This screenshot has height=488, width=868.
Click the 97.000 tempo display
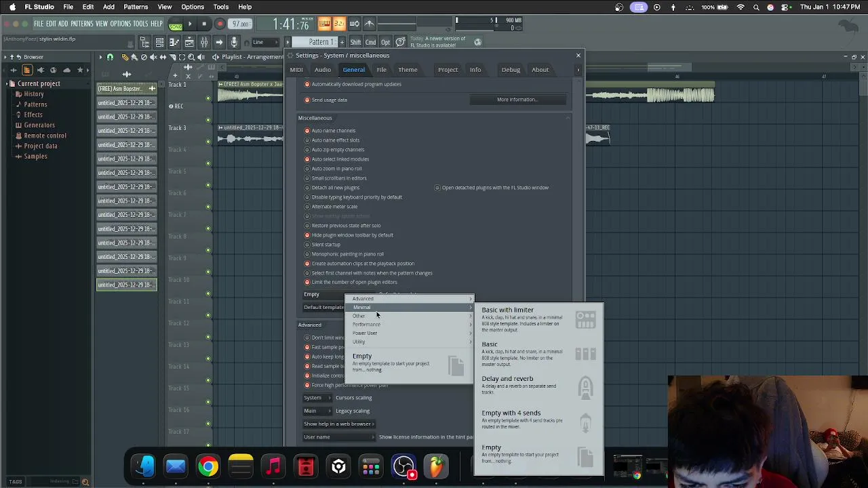click(x=240, y=24)
